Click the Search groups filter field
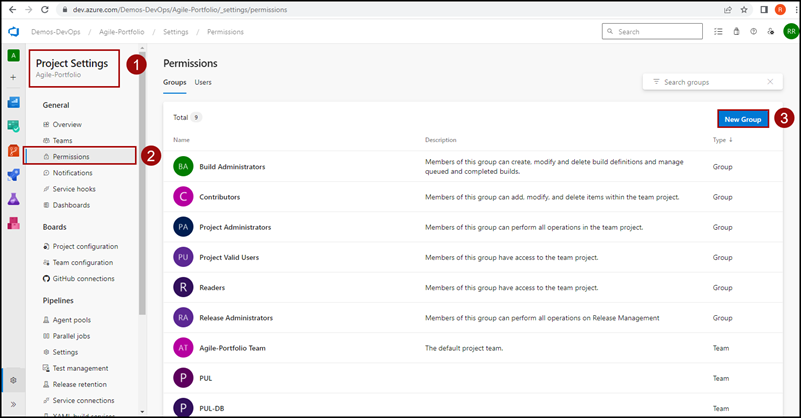This screenshot has width=801, height=418. point(712,82)
